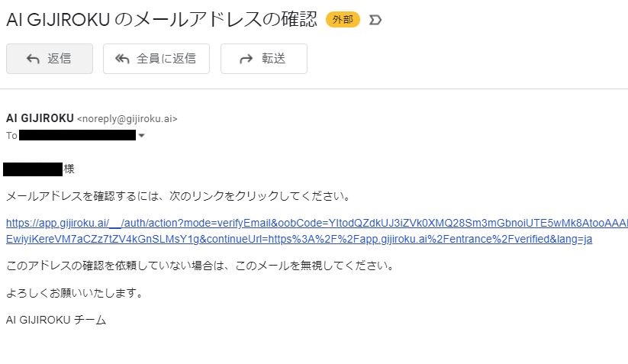Image resolution: width=628 pixels, height=364 pixels.
Task: Click the double-arrow reply-all icon
Action: (122, 59)
